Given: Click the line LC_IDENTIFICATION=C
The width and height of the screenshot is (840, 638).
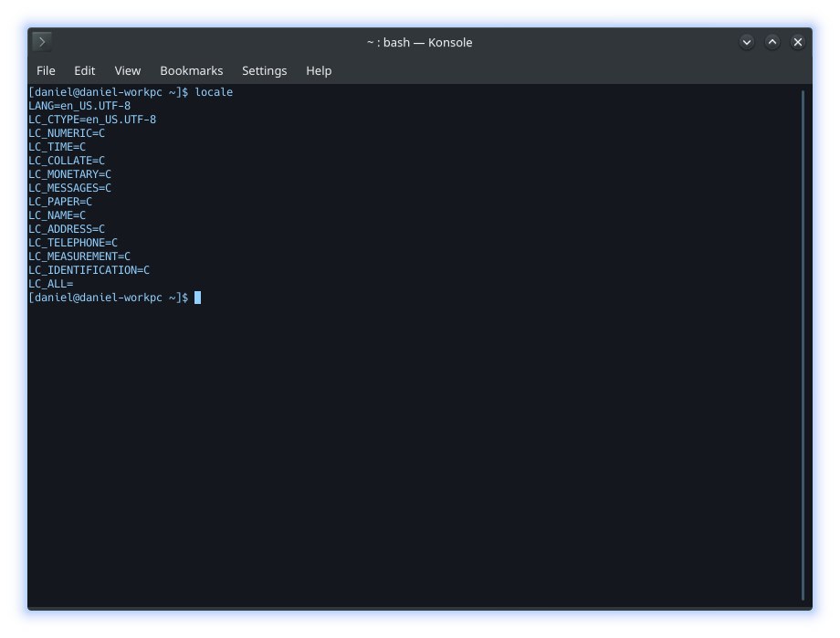Looking at the screenshot, I should point(89,270).
